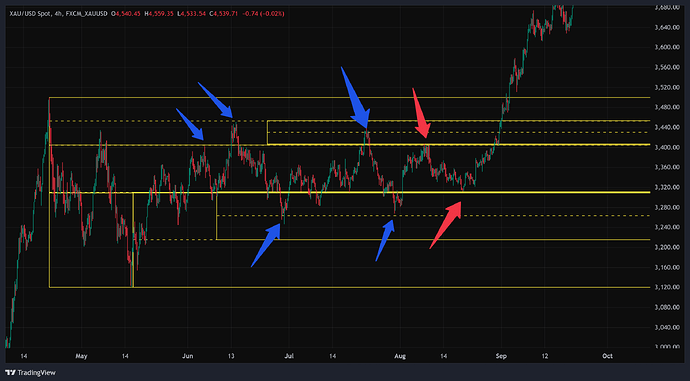
Task: Click the 3,480.00 price axis label
Action: pos(668,107)
